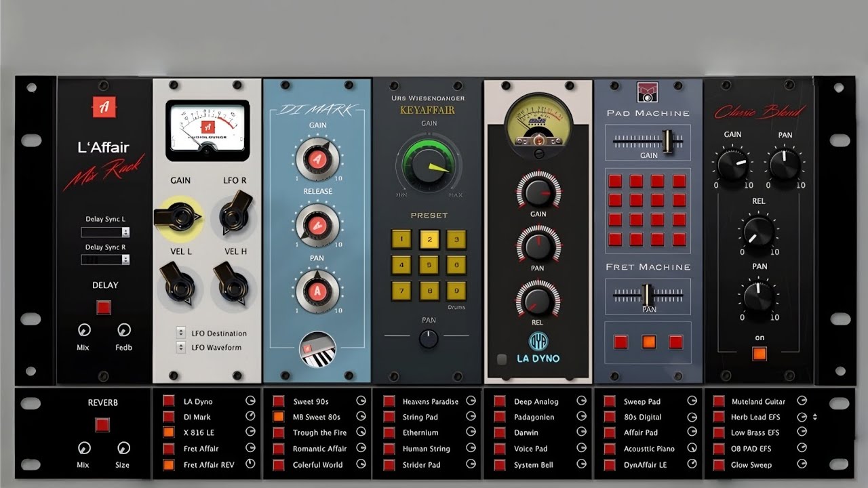Toggle the Classic Blend on button
This screenshot has height=488, width=868.
pos(759,354)
